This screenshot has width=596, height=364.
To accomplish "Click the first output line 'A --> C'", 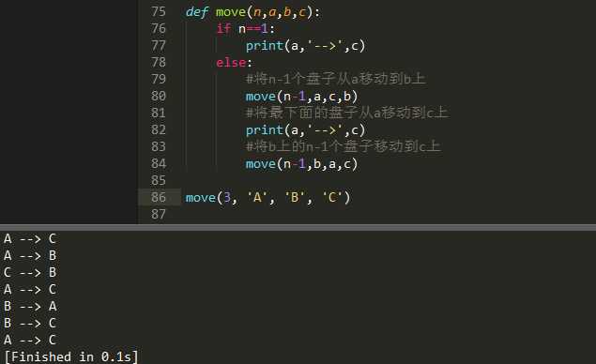I will pyautogui.click(x=30, y=239).
